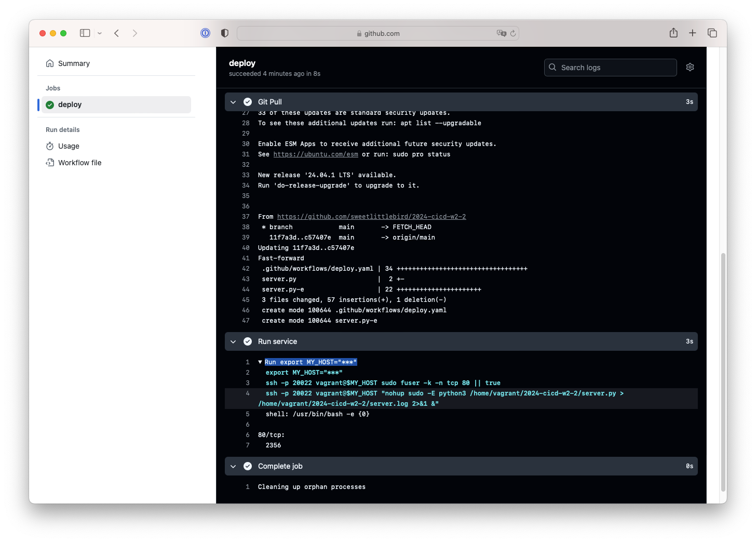
Task: Collapse the Run export MY_HOST disclosure triangle
Action: [260, 362]
